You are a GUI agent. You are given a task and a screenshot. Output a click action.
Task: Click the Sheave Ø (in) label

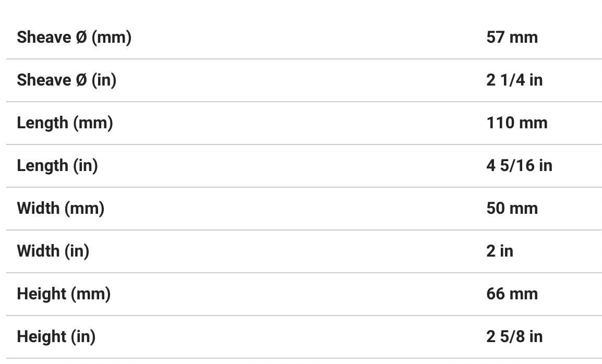tap(66, 80)
